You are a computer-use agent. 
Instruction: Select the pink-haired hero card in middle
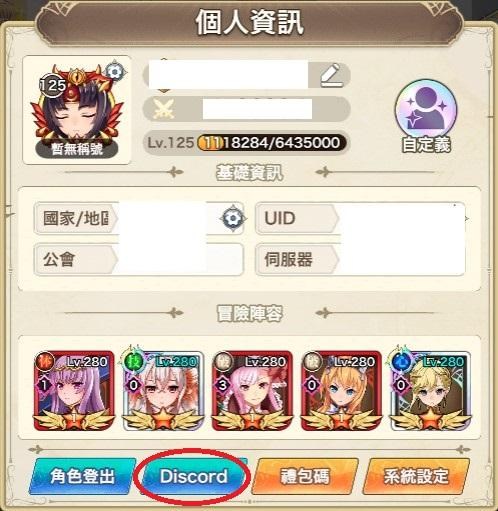252,390
